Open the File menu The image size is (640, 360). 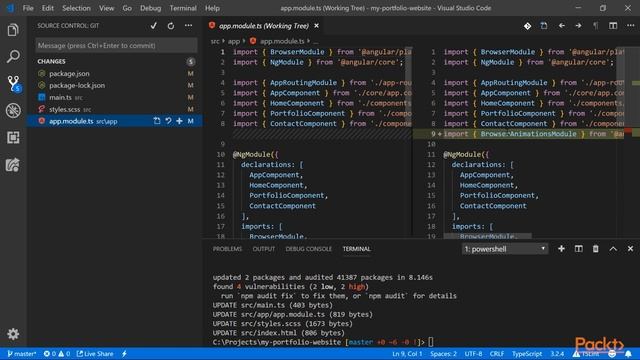(28, 8)
